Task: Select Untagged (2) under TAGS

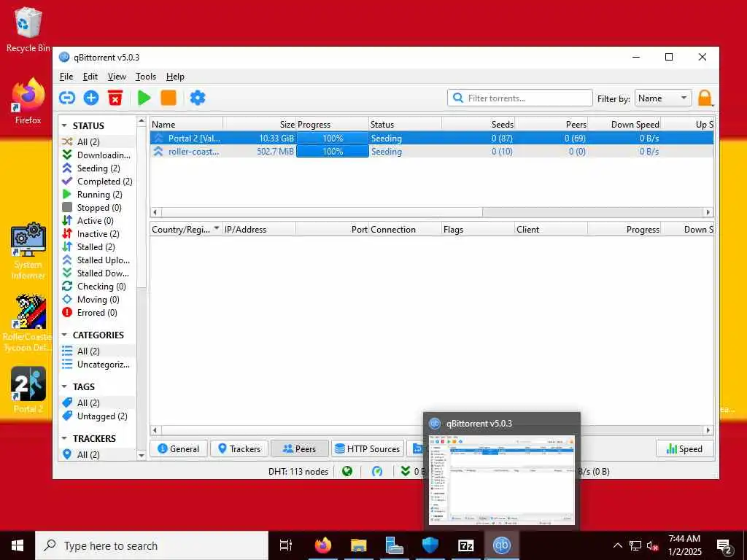Action: pos(97,416)
